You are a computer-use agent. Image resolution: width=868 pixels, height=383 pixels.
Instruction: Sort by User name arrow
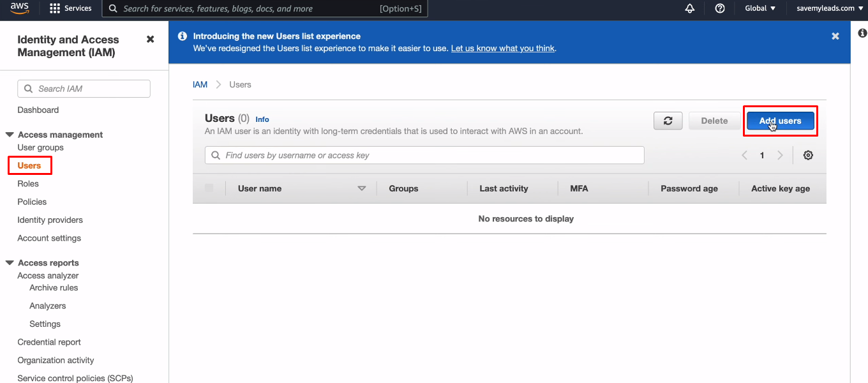click(x=362, y=188)
